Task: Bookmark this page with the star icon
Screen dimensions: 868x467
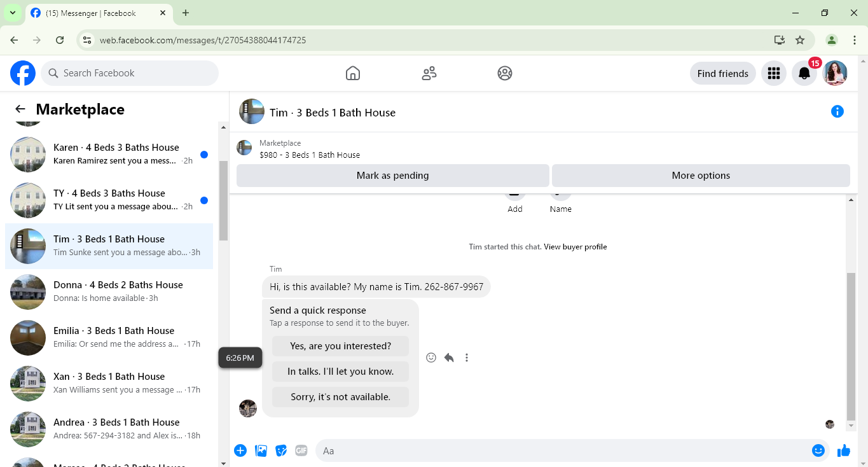Action: [x=800, y=40]
